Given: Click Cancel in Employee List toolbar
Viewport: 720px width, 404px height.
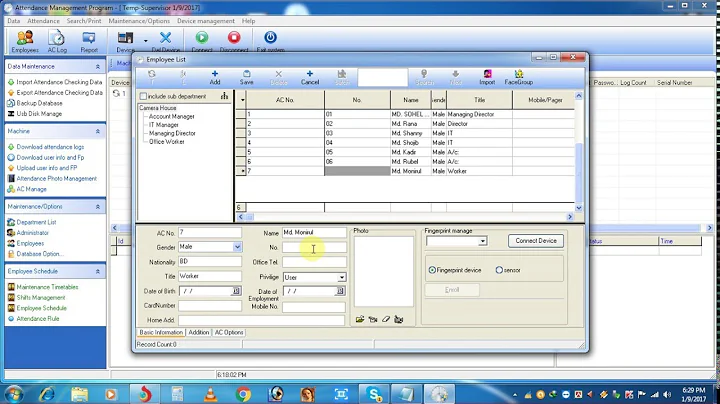Looking at the screenshot, I should pyautogui.click(x=310, y=77).
